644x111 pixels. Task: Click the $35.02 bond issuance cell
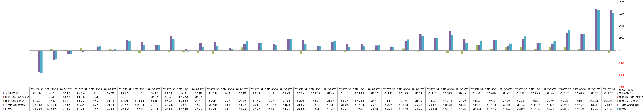point(81,101)
